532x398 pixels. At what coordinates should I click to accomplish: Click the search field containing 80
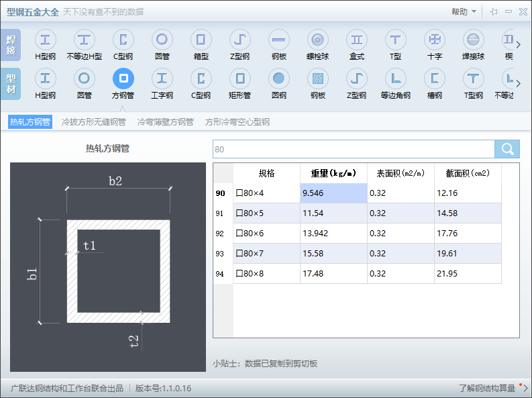(353, 149)
